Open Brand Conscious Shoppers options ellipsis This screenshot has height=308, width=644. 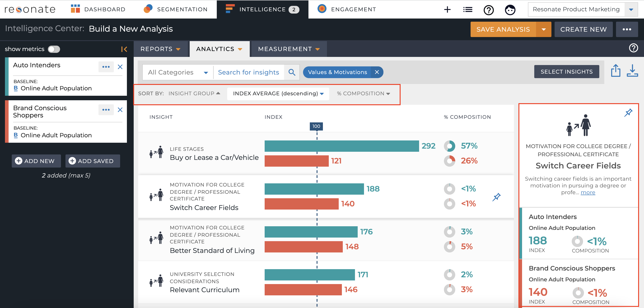tap(106, 110)
